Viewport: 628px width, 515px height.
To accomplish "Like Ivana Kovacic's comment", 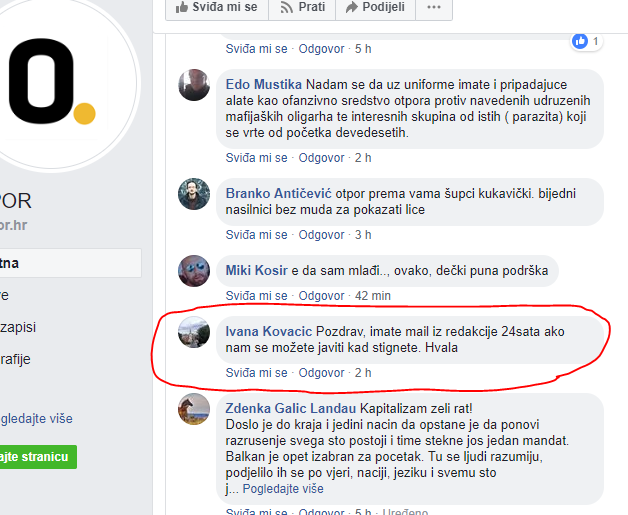I will pyautogui.click(x=256, y=373).
